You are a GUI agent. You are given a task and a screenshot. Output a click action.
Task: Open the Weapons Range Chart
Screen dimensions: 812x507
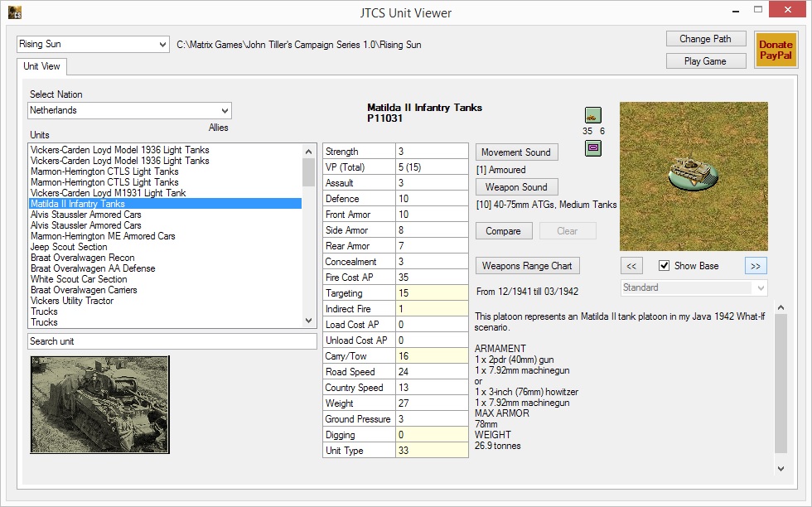(528, 265)
